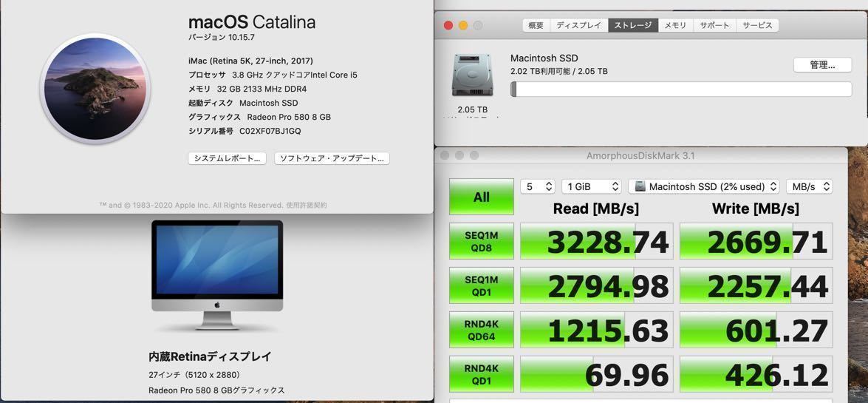
Task: Start the SEQ1M QD1 benchmark
Action: [482, 285]
